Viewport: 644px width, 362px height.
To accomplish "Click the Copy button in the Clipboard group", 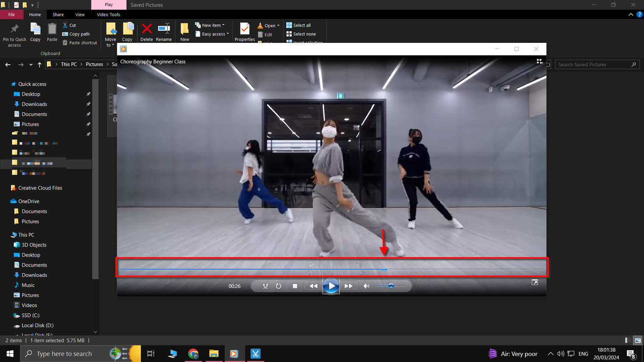I will (35, 33).
